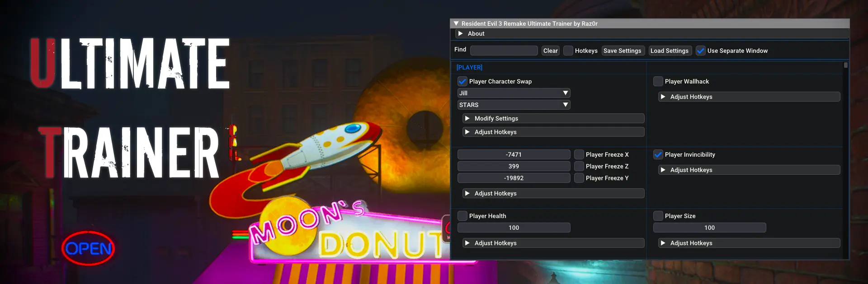
Task: Enable Player Wallhack checkbox
Action: 658,81
